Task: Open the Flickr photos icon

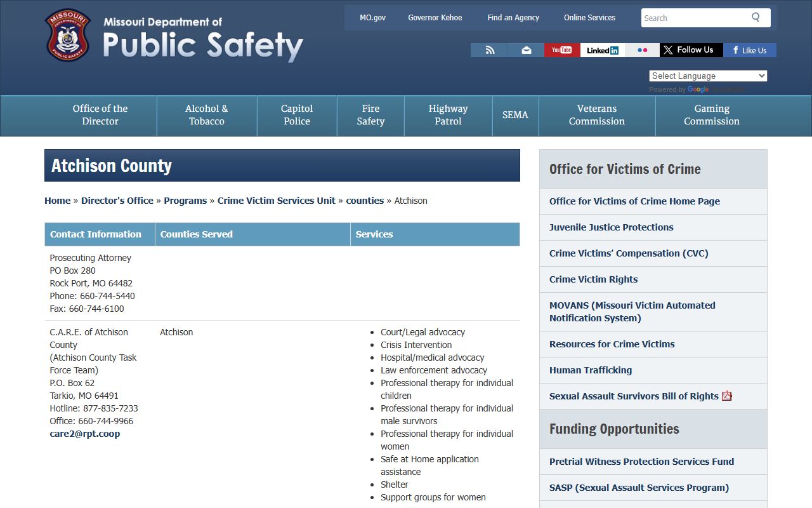Action: (642, 50)
